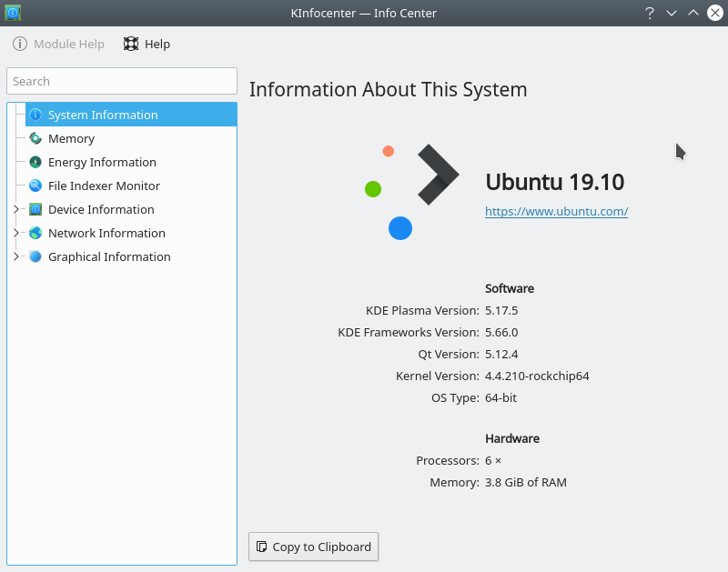The height and width of the screenshot is (572, 728).
Task: Select Memory in the module list
Action: 71,138
